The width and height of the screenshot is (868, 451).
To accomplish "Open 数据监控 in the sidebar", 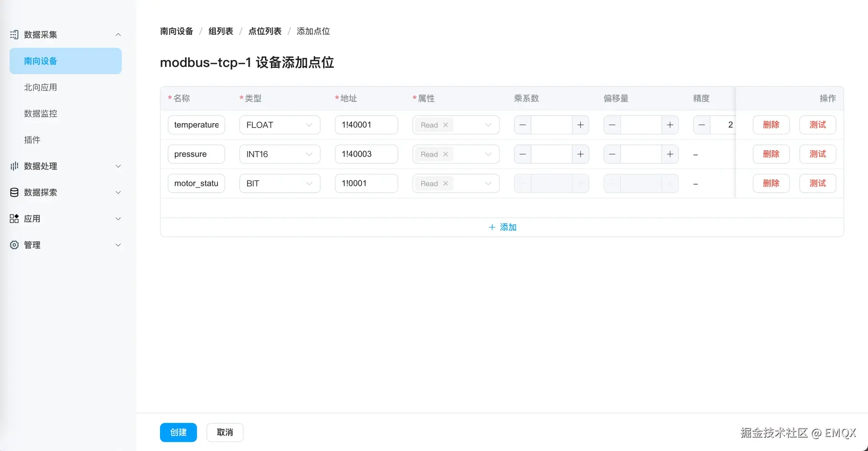I will (x=66, y=114).
